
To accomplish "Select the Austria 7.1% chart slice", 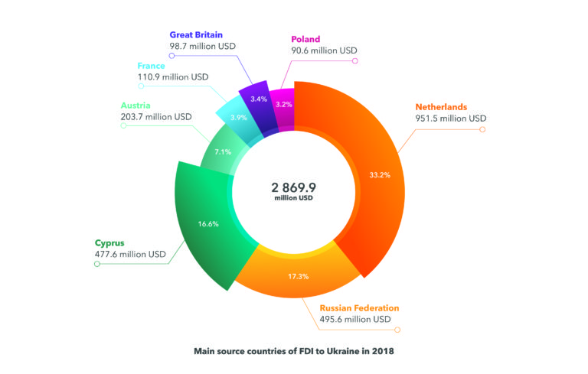I will tap(222, 152).
